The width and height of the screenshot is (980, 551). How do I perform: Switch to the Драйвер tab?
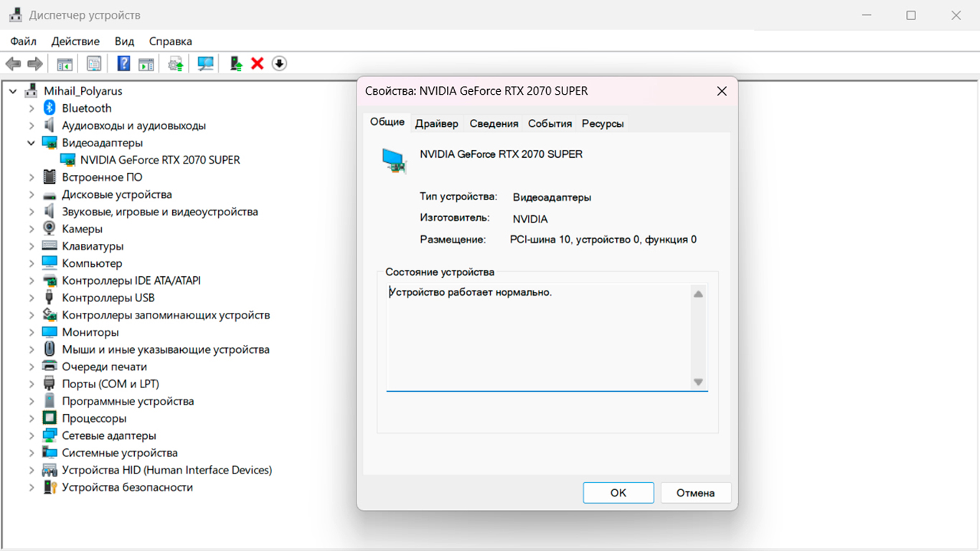436,123
